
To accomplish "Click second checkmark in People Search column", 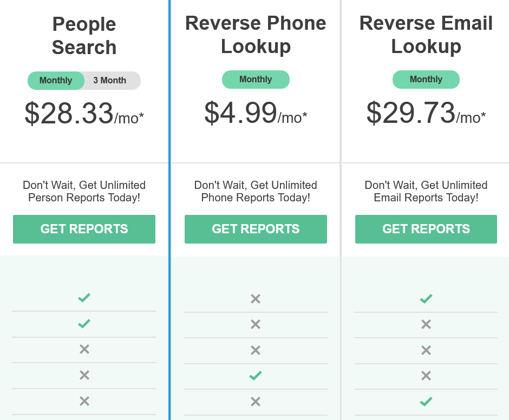I will point(84,324).
